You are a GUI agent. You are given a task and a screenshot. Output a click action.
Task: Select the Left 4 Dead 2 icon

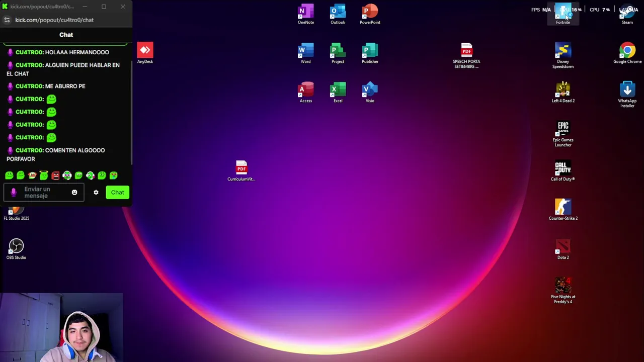click(563, 93)
